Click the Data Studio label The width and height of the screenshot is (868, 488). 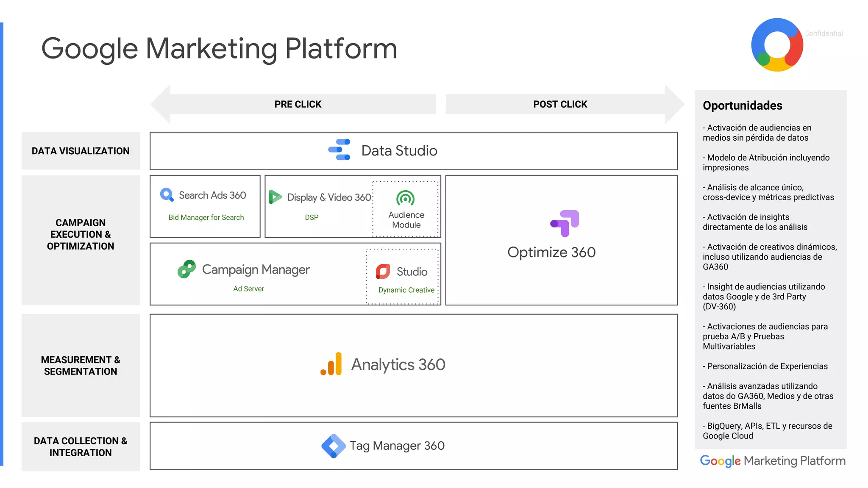click(x=399, y=151)
